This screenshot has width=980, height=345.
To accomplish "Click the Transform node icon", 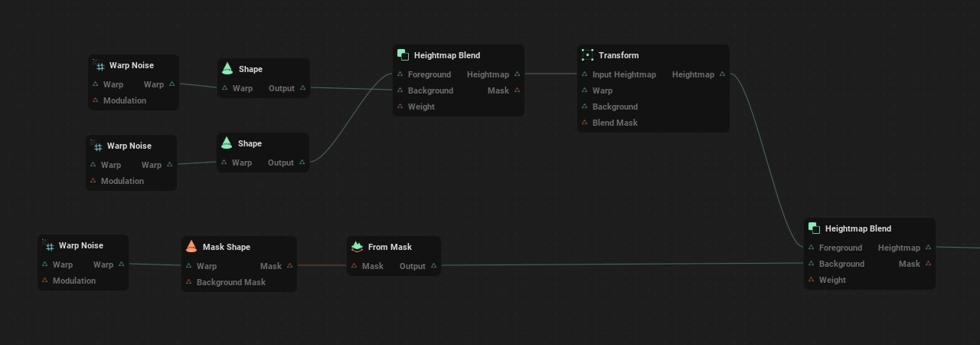I will tap(587, 55).
